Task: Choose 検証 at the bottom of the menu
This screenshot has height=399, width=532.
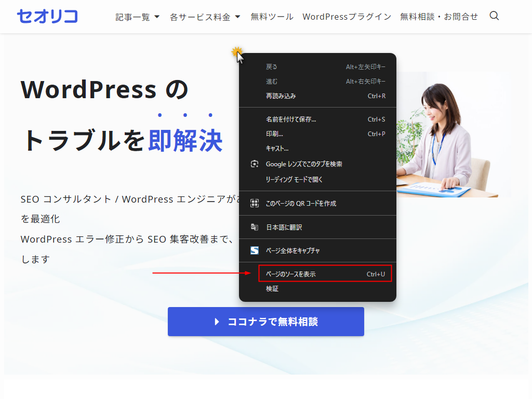Action: click(273, 289)
